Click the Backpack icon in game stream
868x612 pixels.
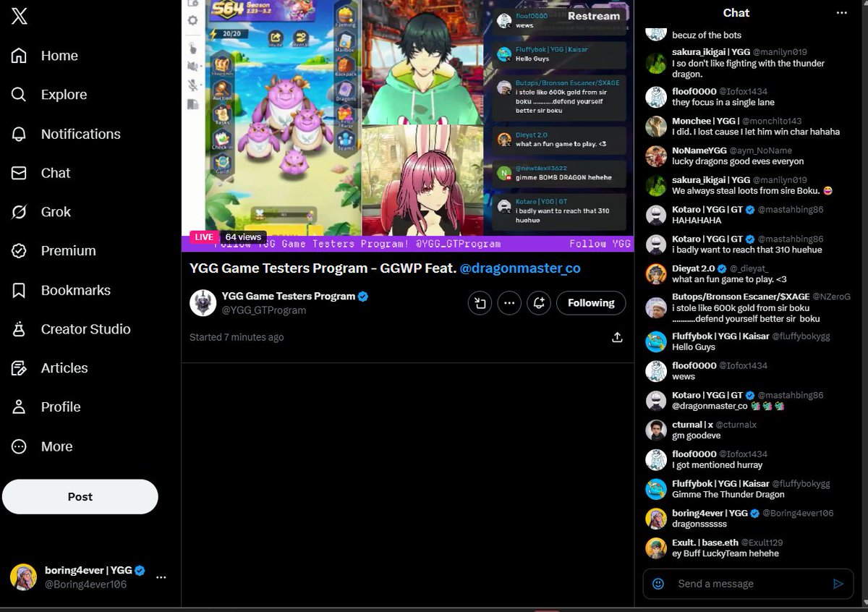pos(346,67)
